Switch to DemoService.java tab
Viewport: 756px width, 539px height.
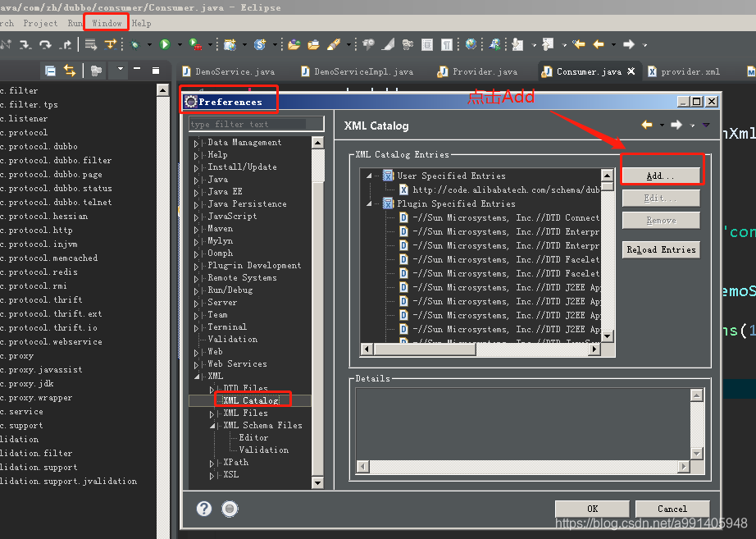tap(229, 71)
